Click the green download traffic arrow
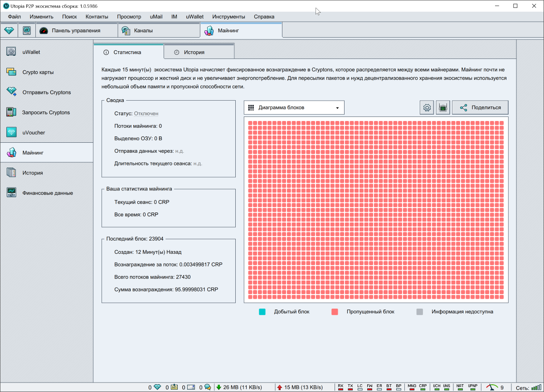 [x=219, y=387]
